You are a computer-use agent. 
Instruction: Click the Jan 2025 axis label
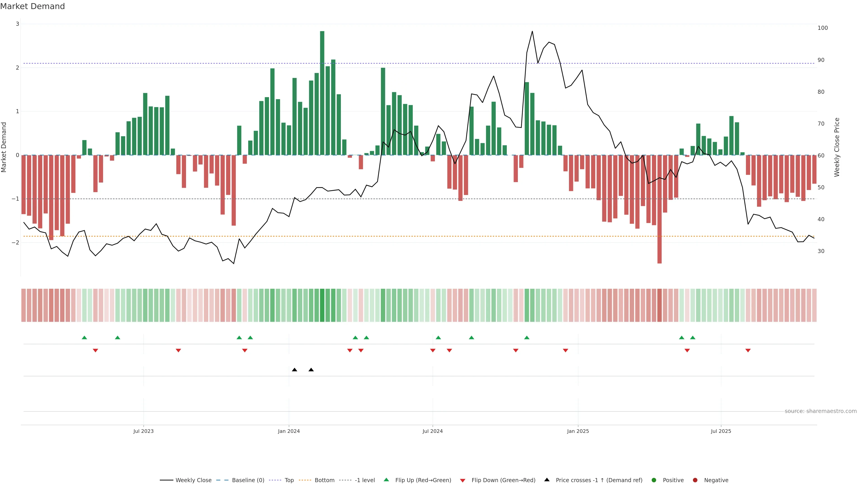[578, 431]
